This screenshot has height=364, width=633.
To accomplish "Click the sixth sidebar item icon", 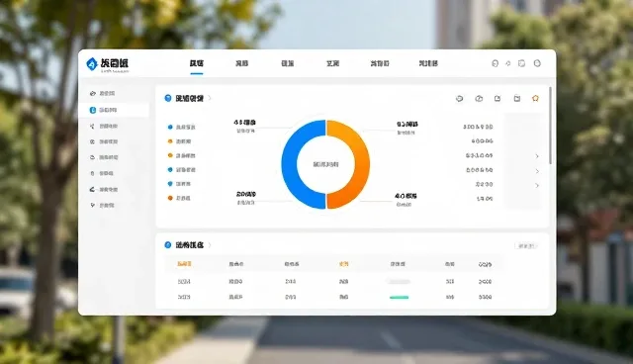I will pos(92,173).
